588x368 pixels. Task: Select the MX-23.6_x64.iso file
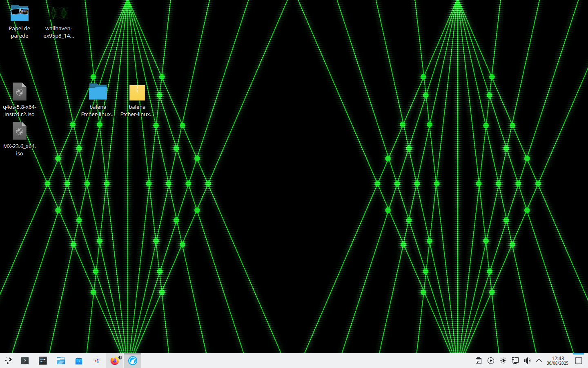point(20,139)
